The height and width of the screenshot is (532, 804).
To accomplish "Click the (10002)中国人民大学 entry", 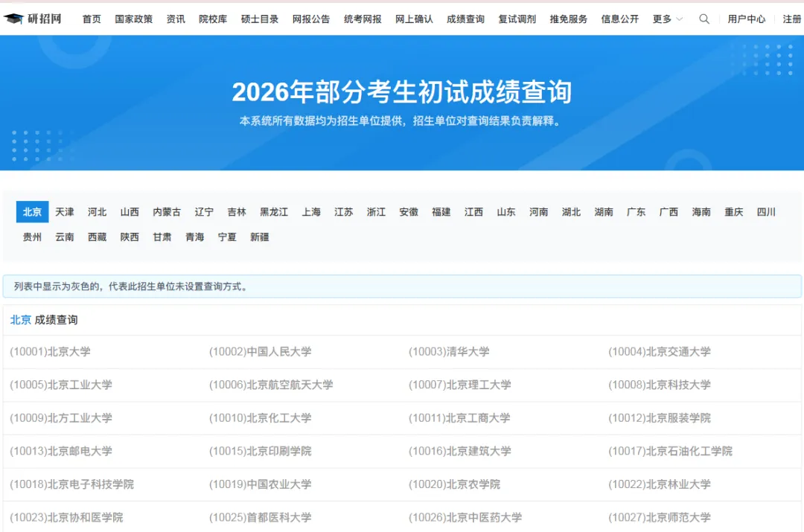I will point(261,352).
